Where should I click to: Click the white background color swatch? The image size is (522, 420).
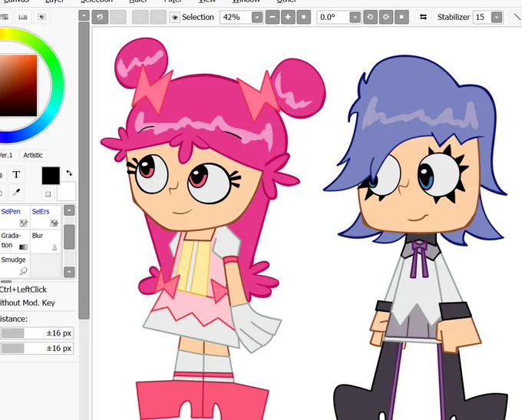[67, 191]
